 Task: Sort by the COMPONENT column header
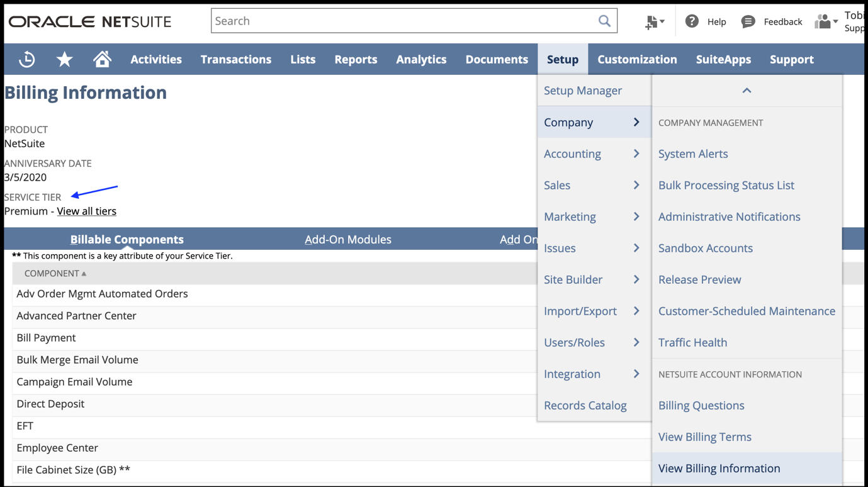coord(55,273)
